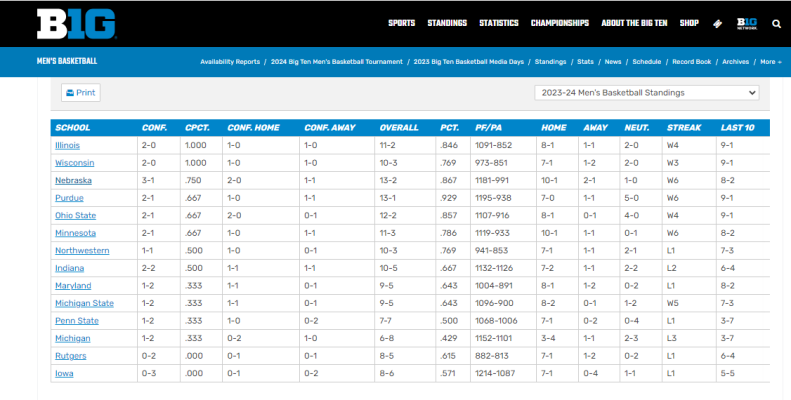The height and width of the screenshot is (400, 791).
Task: Open the Illinois team link
Action: (68, 145)
